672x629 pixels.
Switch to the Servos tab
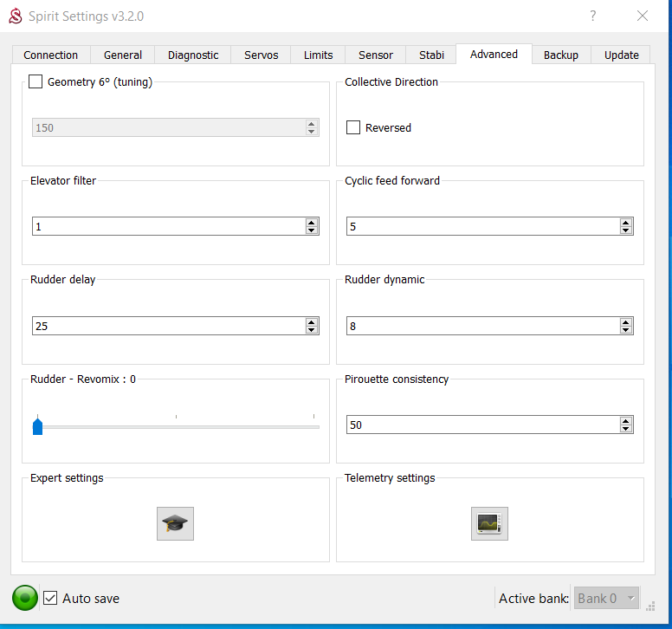point(261,55)
